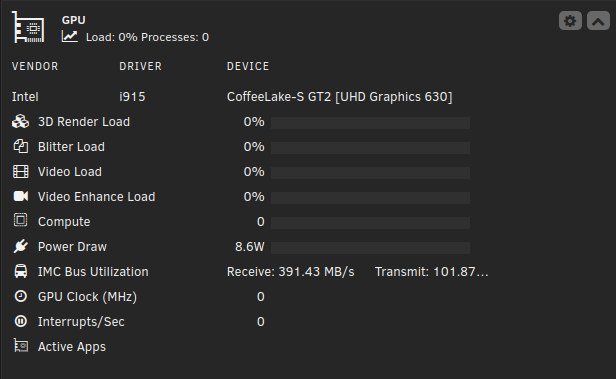Viewport: 616px width, 379px height.
Task: Click the Power Draw usage bar
Action: [370, 248]
